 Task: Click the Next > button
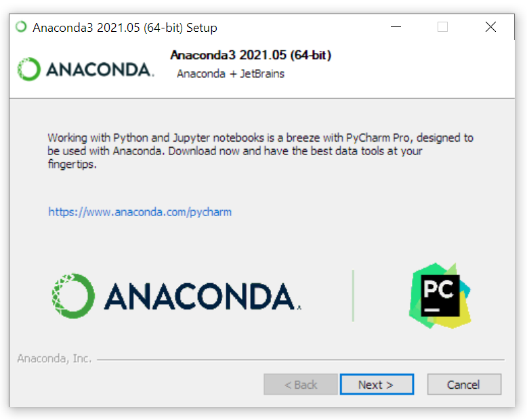[x=377, y=384]
